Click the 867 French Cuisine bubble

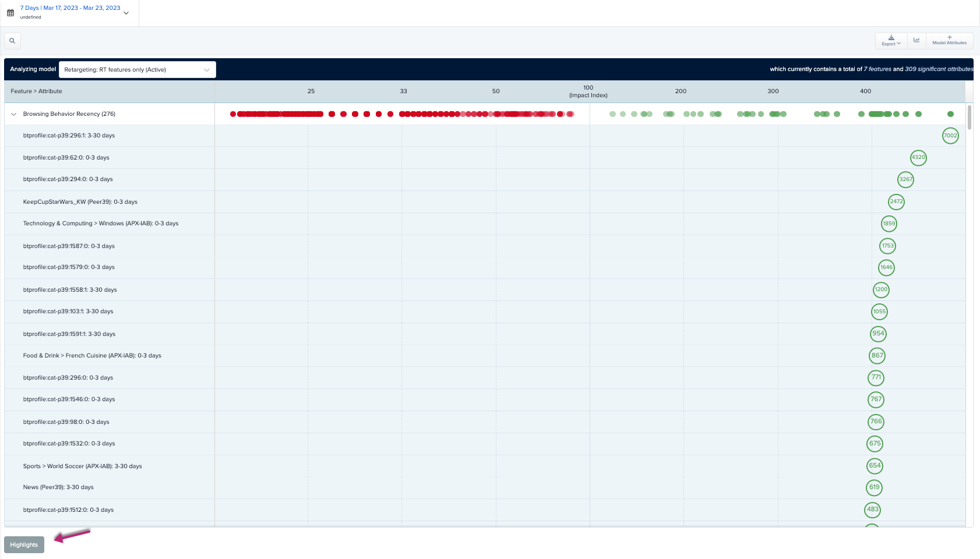click(877, 356)
